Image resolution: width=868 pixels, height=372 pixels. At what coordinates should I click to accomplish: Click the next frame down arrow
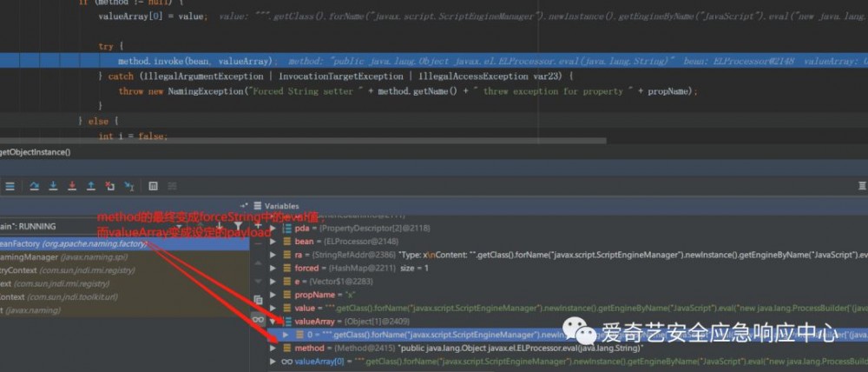click(220, 226)
